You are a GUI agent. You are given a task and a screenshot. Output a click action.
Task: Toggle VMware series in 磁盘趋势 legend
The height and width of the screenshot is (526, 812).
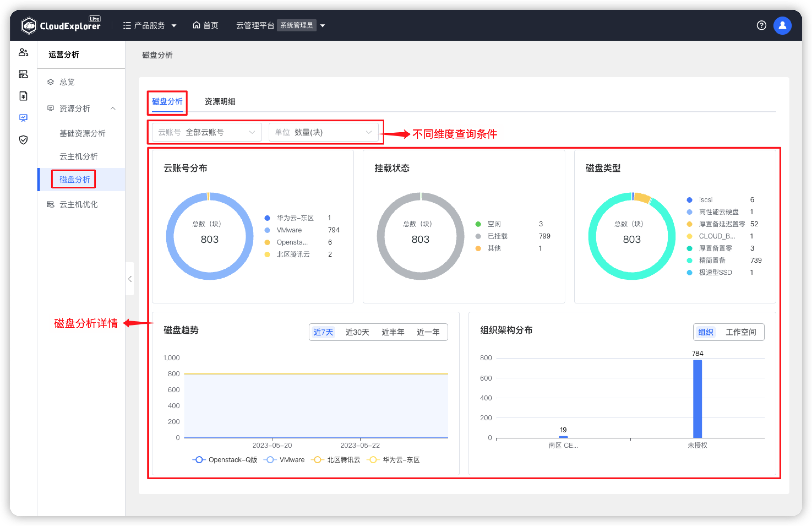click(x=284, y=460)
